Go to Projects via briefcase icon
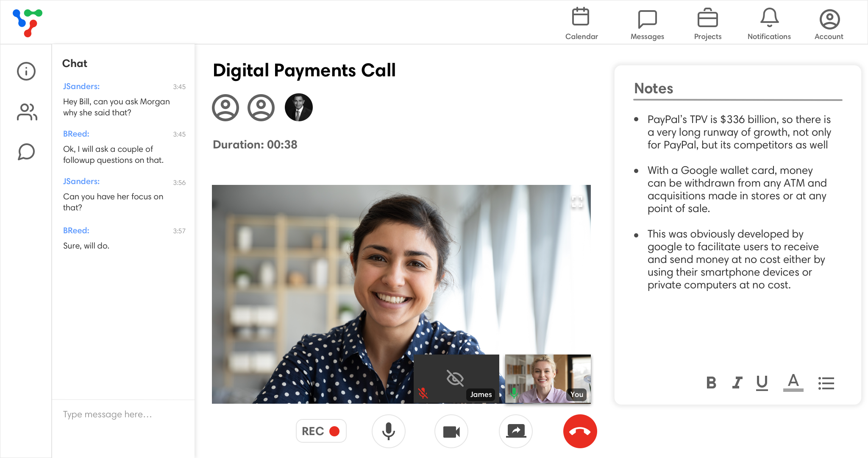The width and height of the screenshot is (868, 458). coord(707,23)
